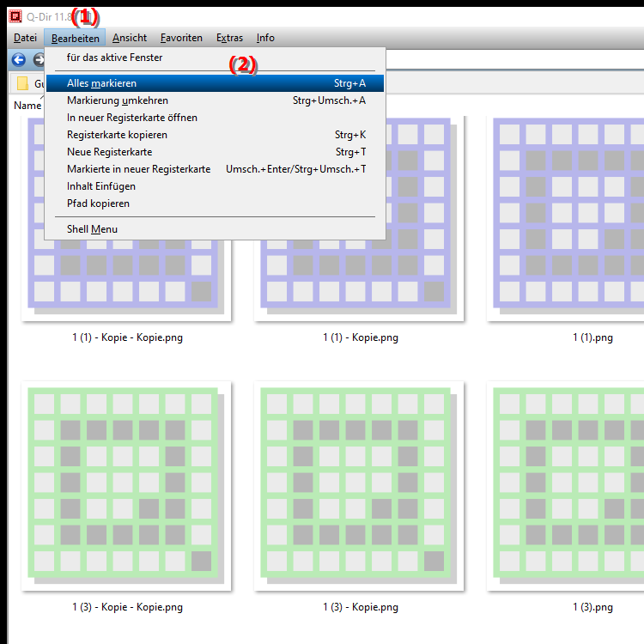Click the Name column header

pyautogui.click(x=27, y=106)
